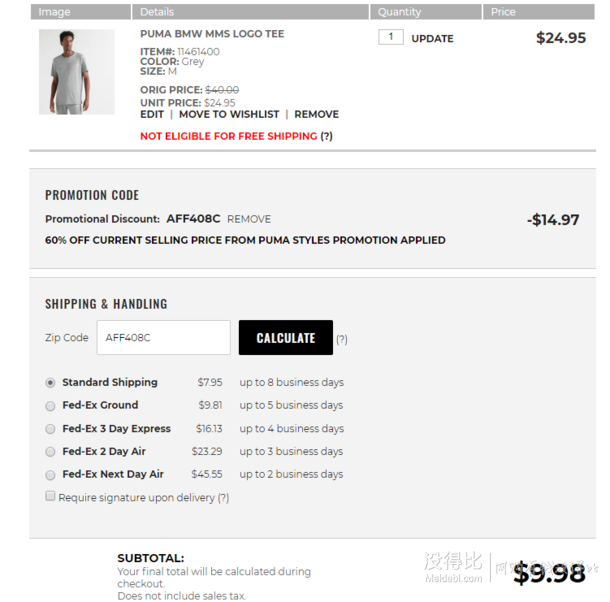Click the quantity input box
This screenshot has width=610, height=602.
coord(391,37)
